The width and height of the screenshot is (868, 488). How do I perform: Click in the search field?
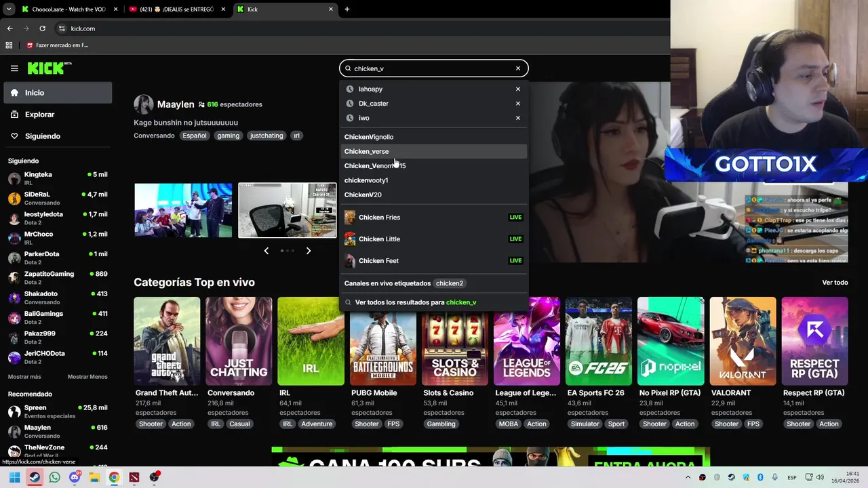(x=434, y=68)
